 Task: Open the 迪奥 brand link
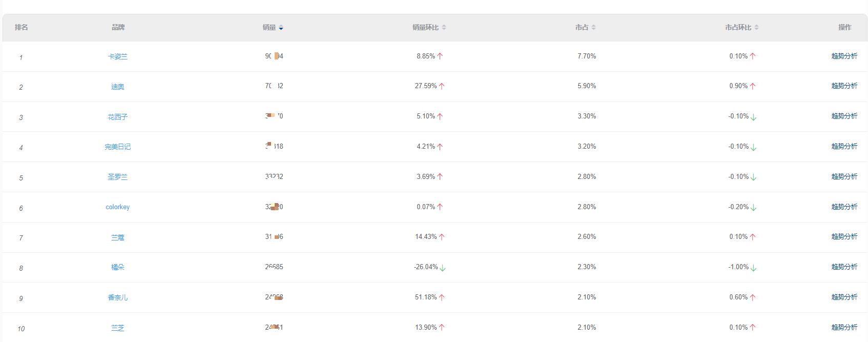[x=118, y=87]
